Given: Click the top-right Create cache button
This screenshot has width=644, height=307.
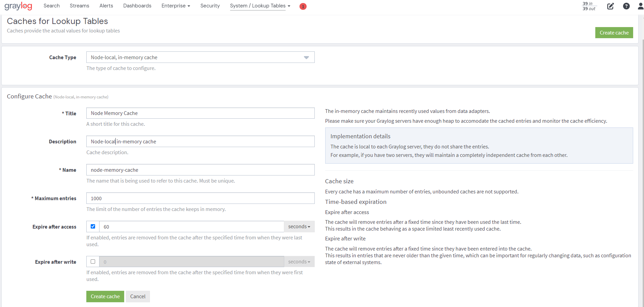Looking at the screenshot, I should (x=614, y=33).
